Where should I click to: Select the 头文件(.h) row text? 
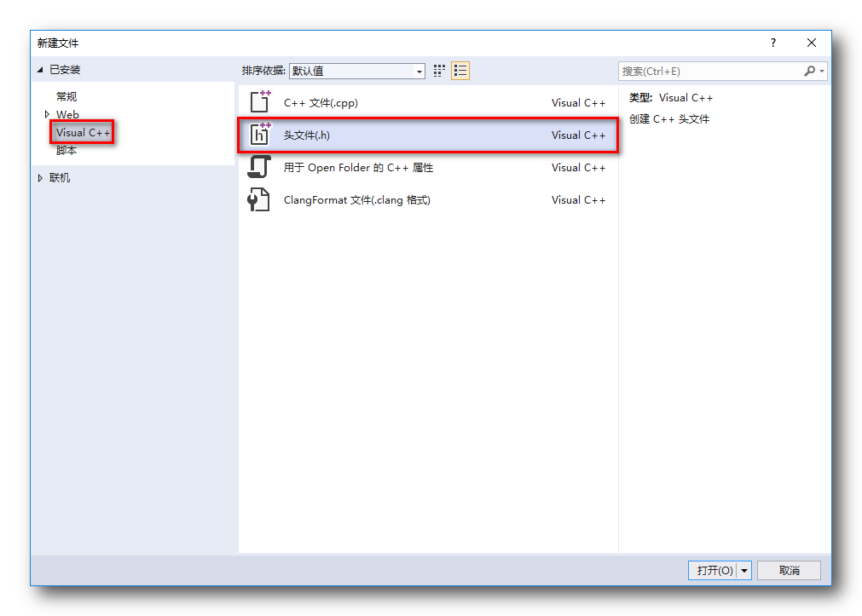[307, 135]
